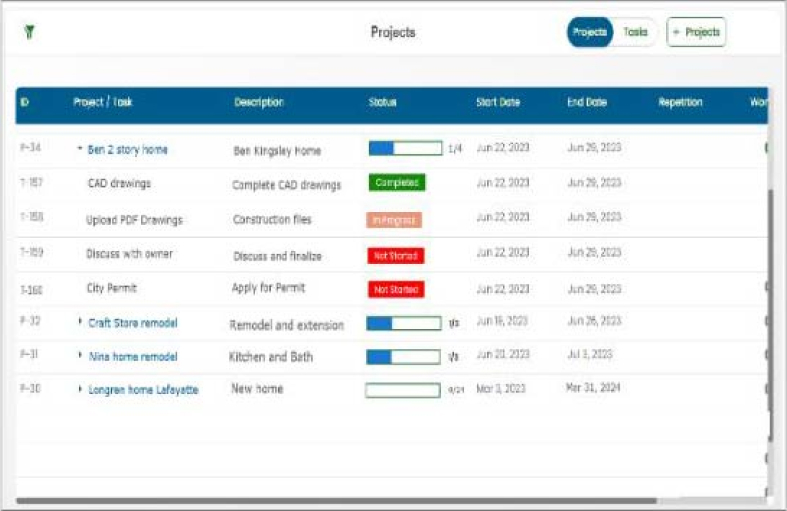The image size is (787, 511).
Task: Click the In Progress status badge
Action: click(x=395, y=219)
